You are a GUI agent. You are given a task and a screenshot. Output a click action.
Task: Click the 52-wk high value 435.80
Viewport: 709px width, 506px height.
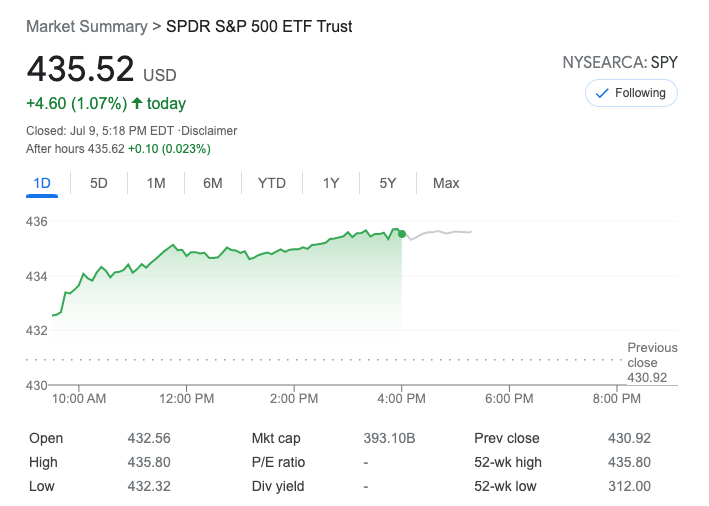click(x=629, y=462)
